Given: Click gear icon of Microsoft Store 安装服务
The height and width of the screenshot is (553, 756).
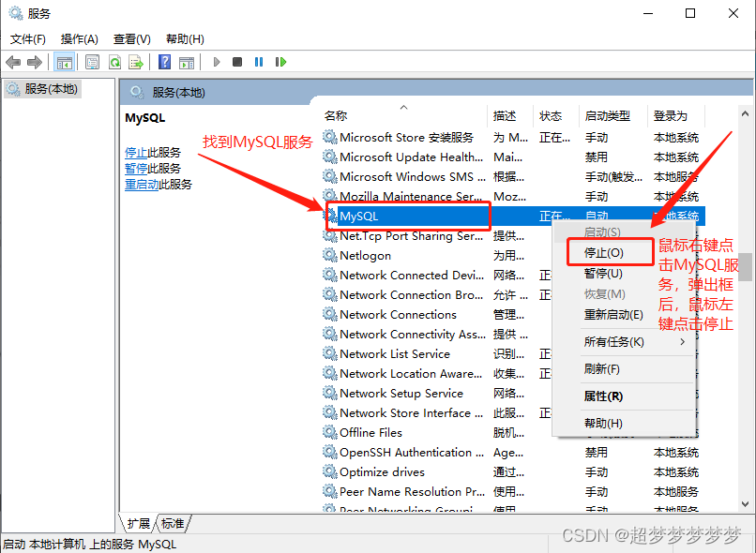Looking at the screenshot, I should pos(330,137).
